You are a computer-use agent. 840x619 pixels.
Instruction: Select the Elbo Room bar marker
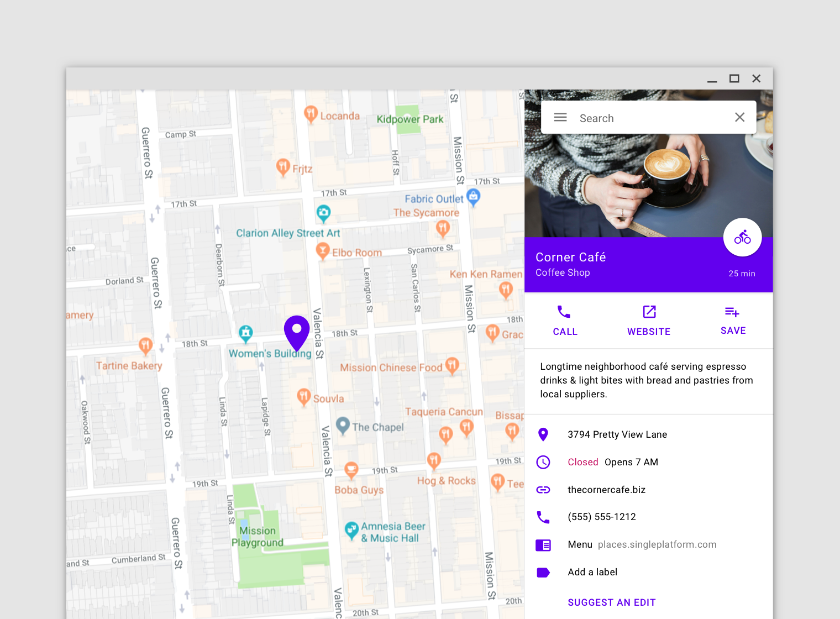(323, 251)
